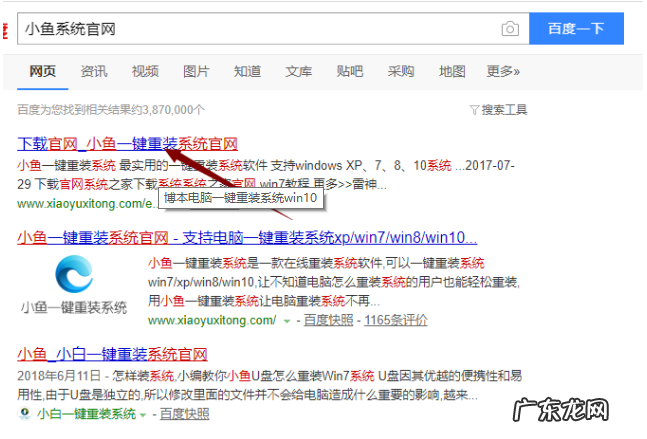Click the green www.xiaoyuxitong.com/ URL
This screenshot has width=647, height=439.
click(212, 320)
